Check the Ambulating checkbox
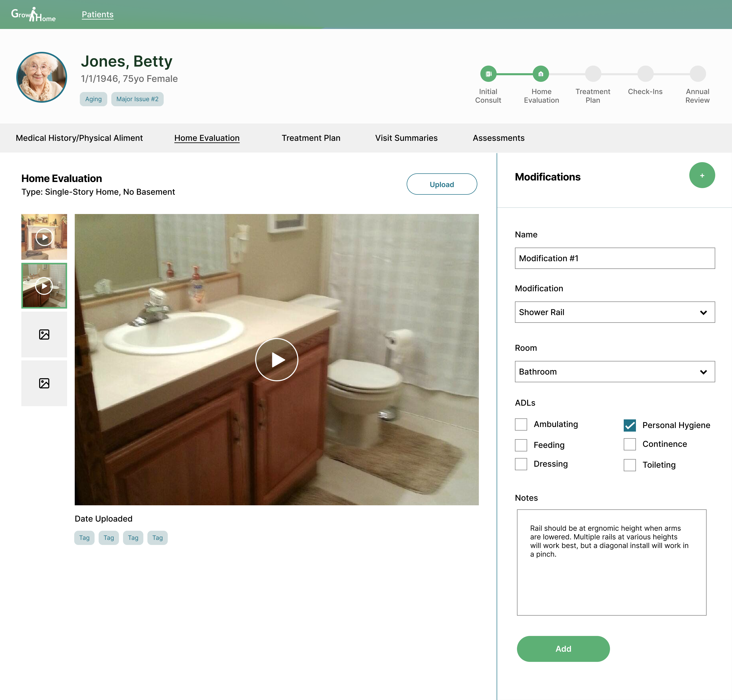This screenshot has width=732, height=700. click(x=521, y=424)
